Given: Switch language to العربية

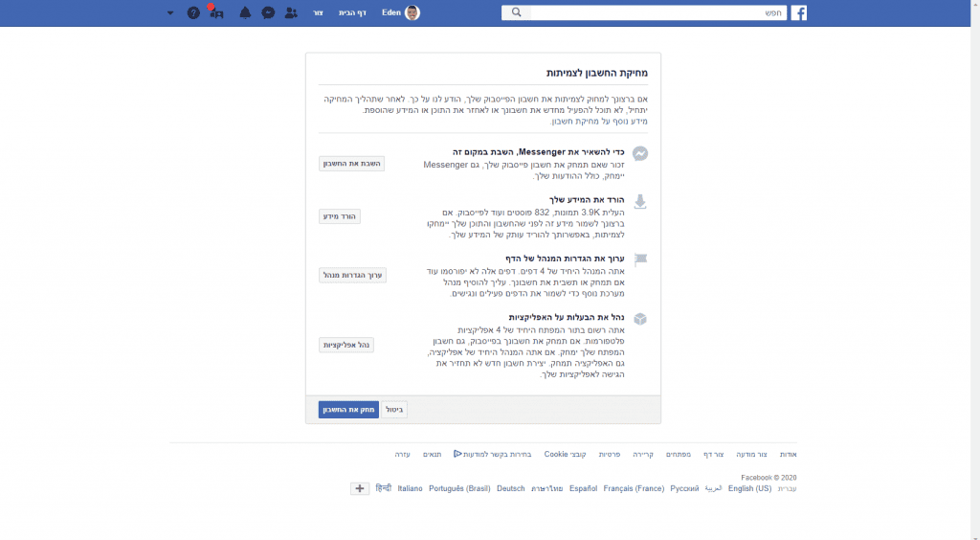Looking at the screenshot, I should coord(713,488).
